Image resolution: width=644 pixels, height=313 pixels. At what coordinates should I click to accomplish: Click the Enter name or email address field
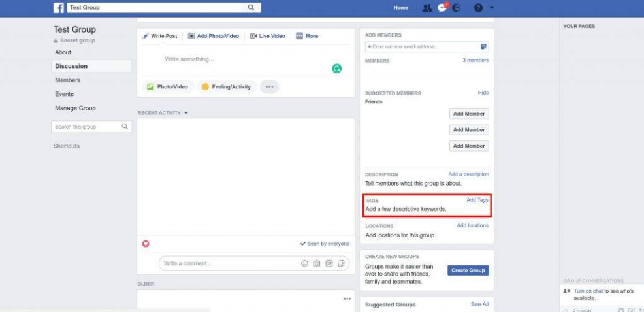click(x=427, y=47)
